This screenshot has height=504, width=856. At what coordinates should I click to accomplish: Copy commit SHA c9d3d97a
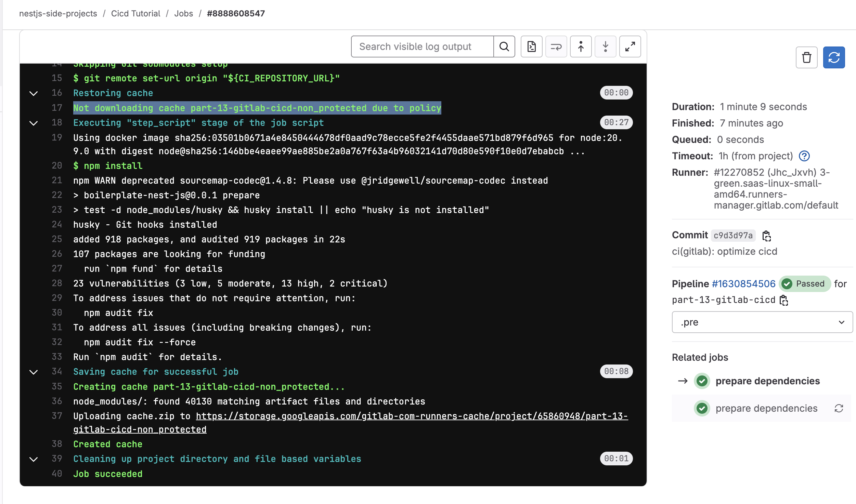tap(766, 236)
